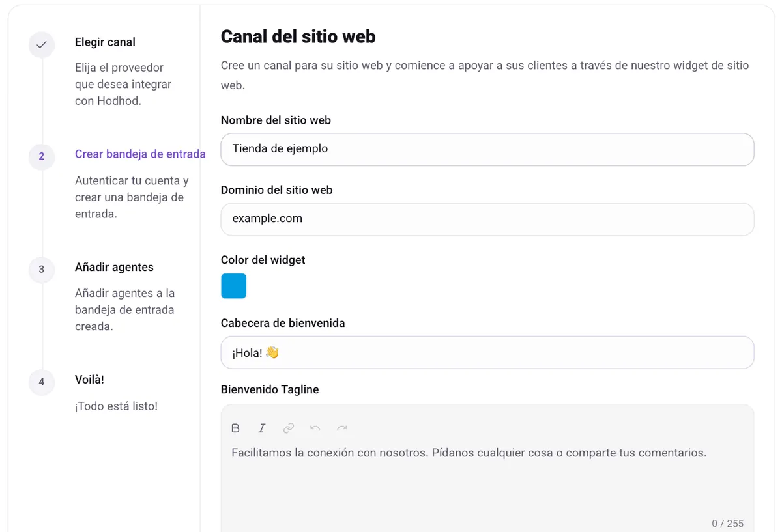
Task: Click the ¡Todo está listo! text
Action: [116, 406]
